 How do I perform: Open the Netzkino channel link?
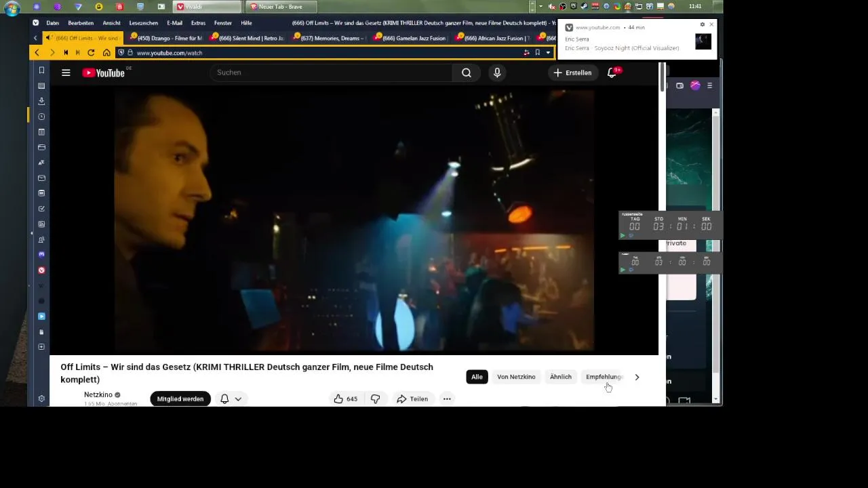pos(98,394)
